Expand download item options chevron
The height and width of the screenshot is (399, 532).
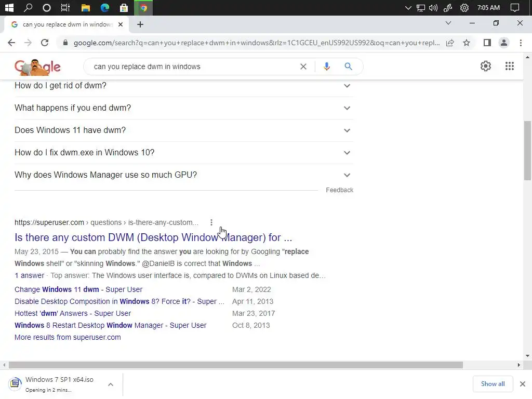tap(111, 384)
